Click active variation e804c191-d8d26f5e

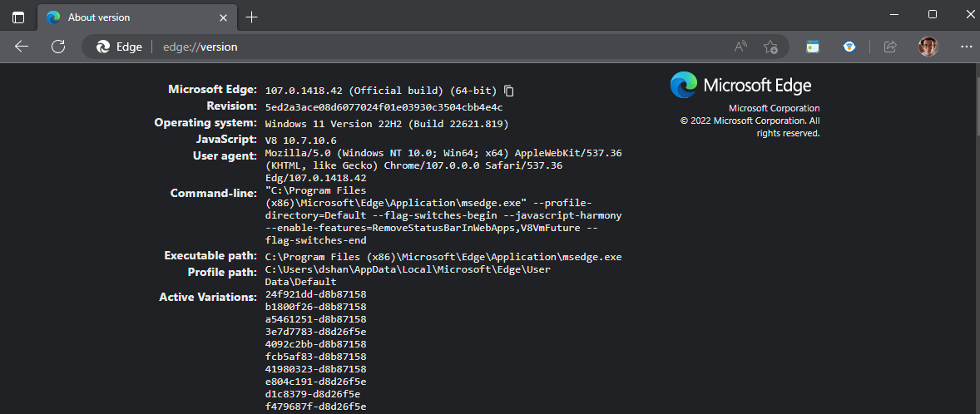pos(315,382)
